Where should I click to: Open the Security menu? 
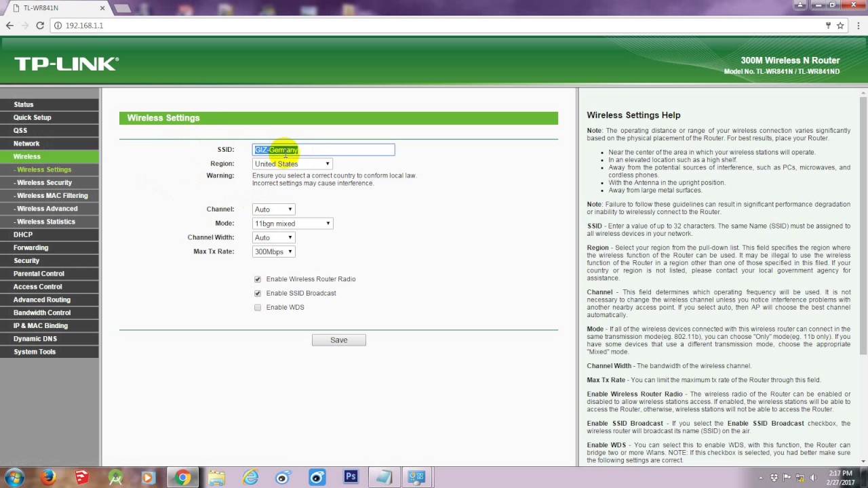(50, 260)
